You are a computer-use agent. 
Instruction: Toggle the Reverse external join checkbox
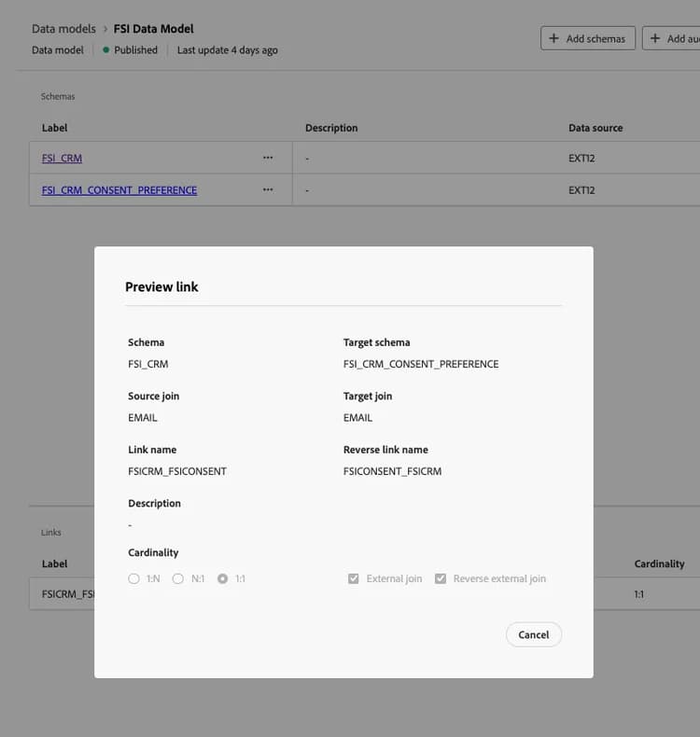point(441,578)
